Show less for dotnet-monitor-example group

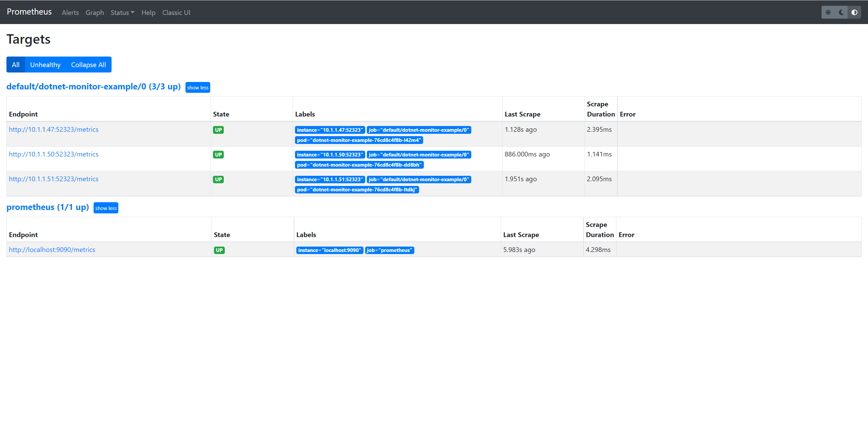tap(198, 87)
